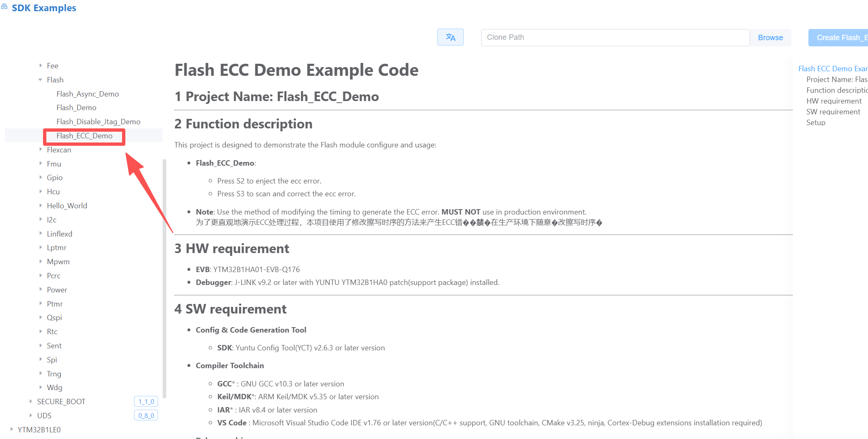
Task: Expand the SECURE_BOOT tree node
Action: (31, 402)
